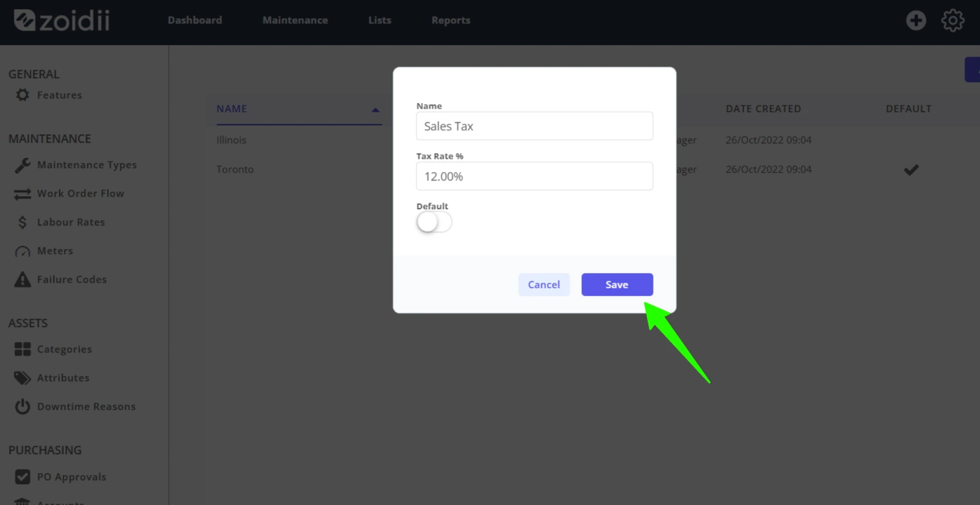Open PO Approvals settings
The image size is (980, 505).
point(72,477)
